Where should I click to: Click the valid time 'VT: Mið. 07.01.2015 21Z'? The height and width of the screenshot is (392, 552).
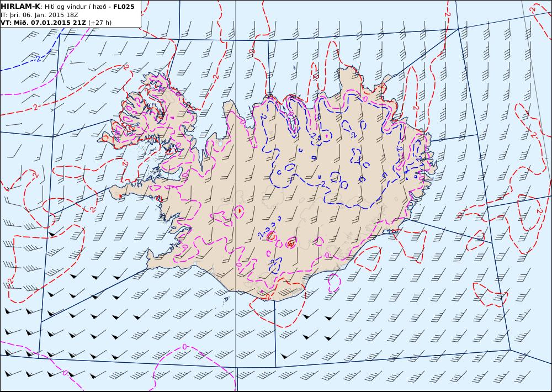click(43, 23)
